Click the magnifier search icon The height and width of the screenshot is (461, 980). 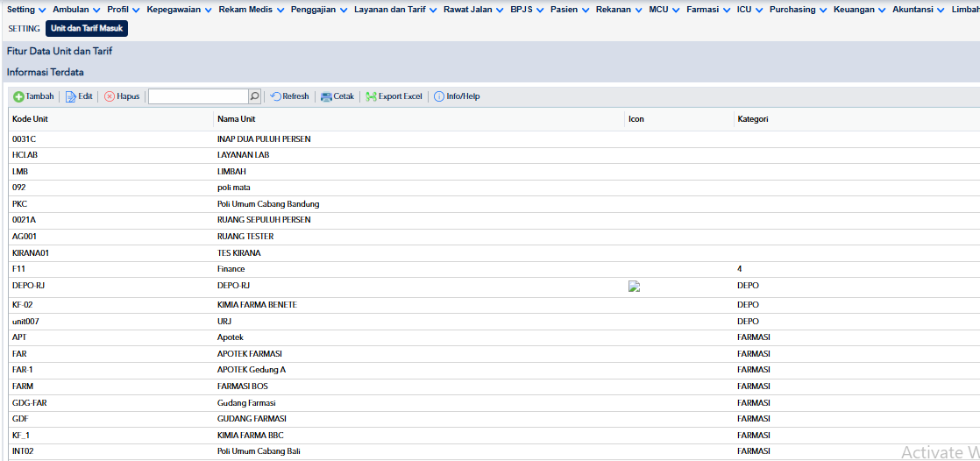coord(254,96)
